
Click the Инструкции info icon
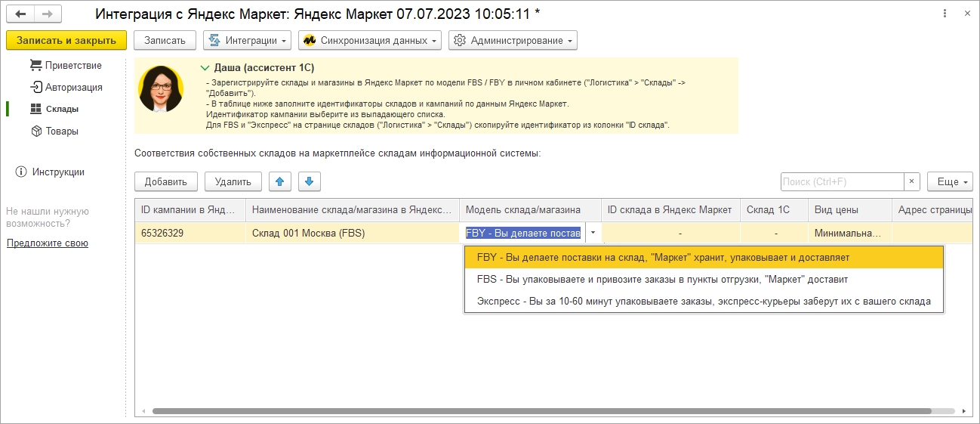[x=21, y=172]
